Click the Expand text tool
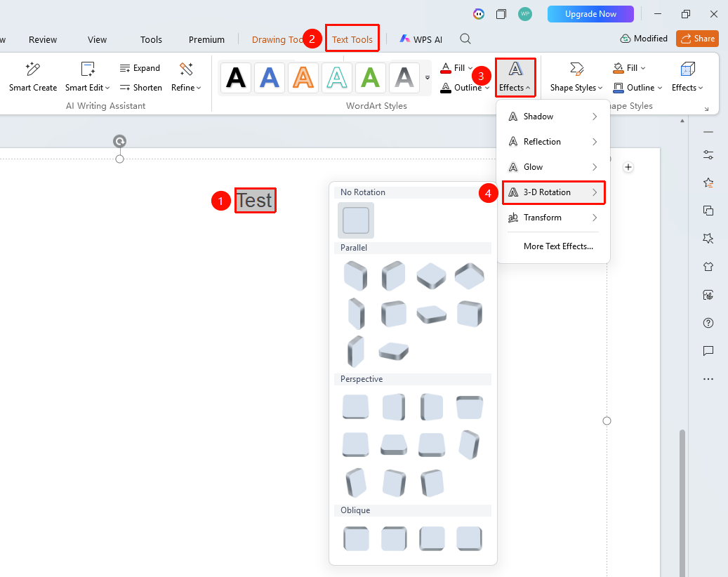Viewport: 728px width, 577px height. pyautogui.click(x=140, y=68)
